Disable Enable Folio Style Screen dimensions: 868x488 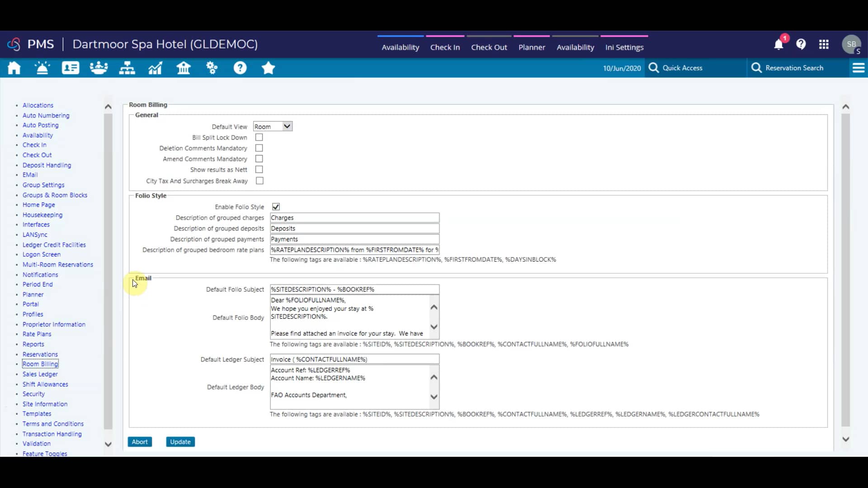[276, 206]
